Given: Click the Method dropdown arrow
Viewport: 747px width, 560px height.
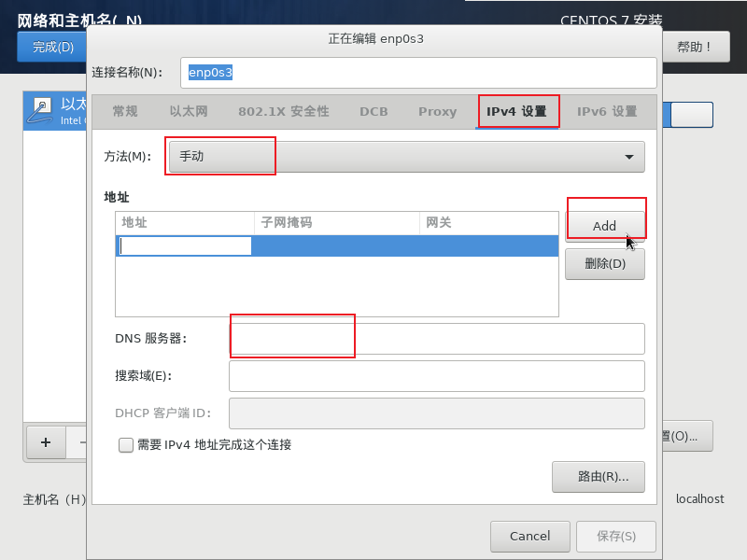Looking at the screenshot, I should point(628,157).
